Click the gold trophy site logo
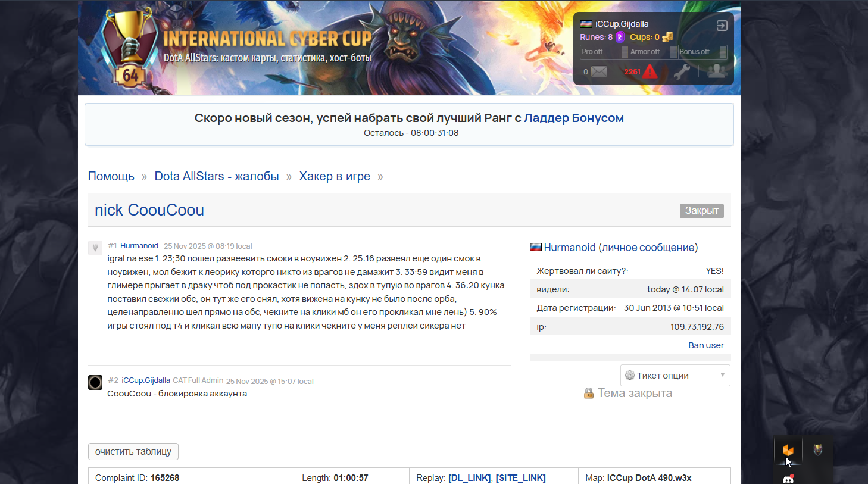 tap(130, 49)
